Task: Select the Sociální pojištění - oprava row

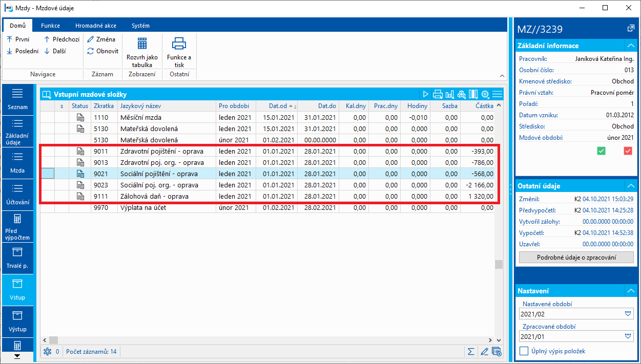Action: 268,174
